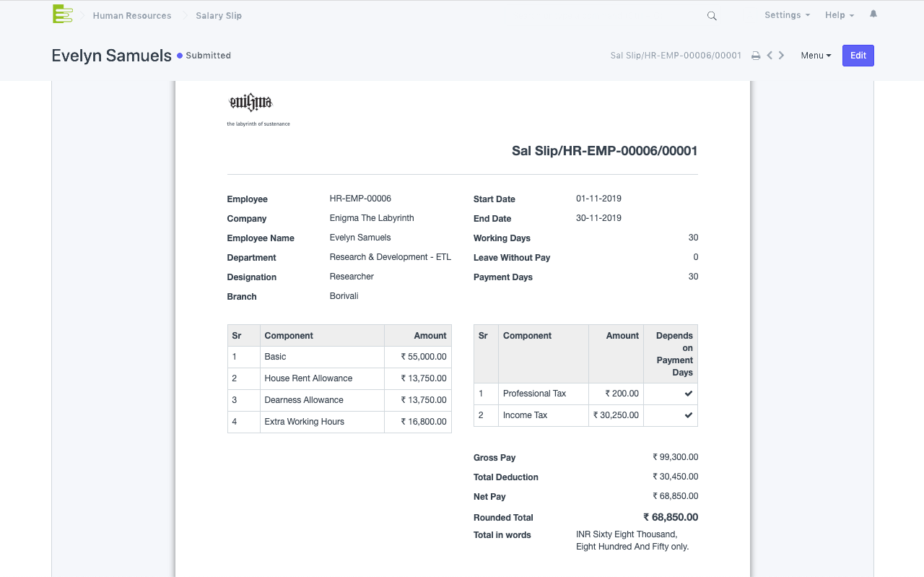
Task: Click the Submitted status indicator
Action: tap(204, 56)
